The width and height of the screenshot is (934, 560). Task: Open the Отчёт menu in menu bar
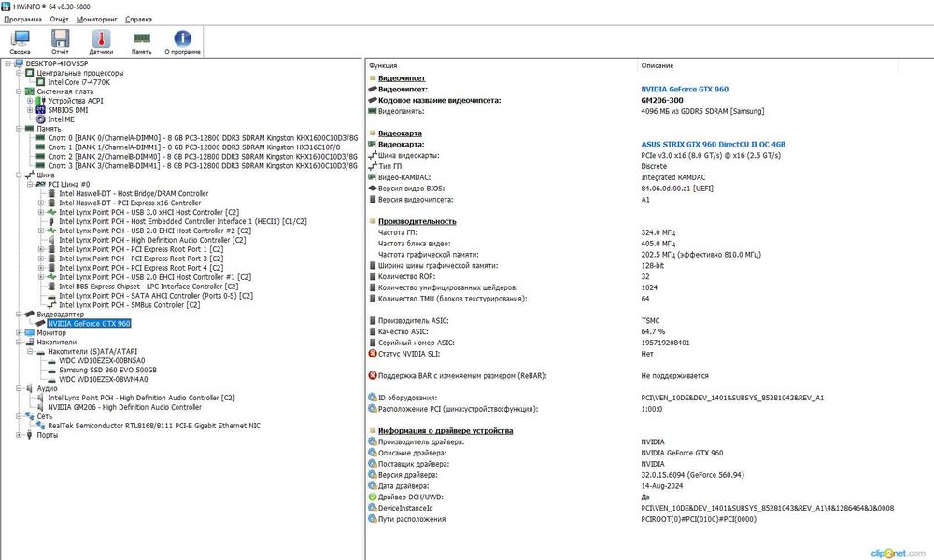point(59,19)
